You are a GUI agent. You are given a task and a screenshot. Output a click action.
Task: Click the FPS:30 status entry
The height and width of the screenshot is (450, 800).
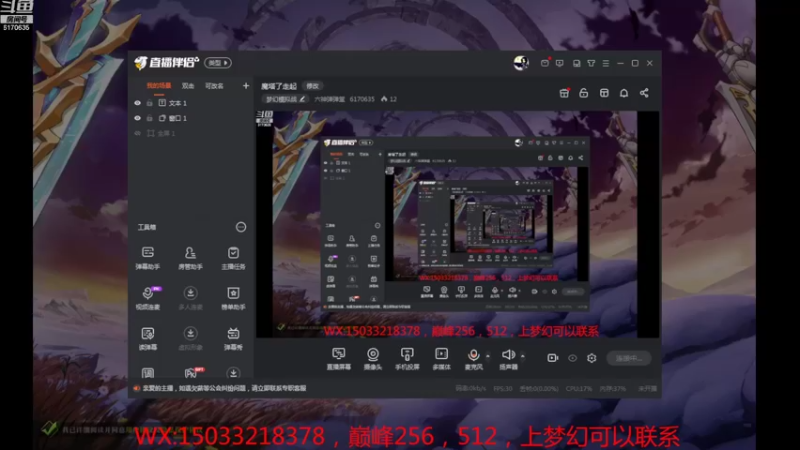point(503,389)
